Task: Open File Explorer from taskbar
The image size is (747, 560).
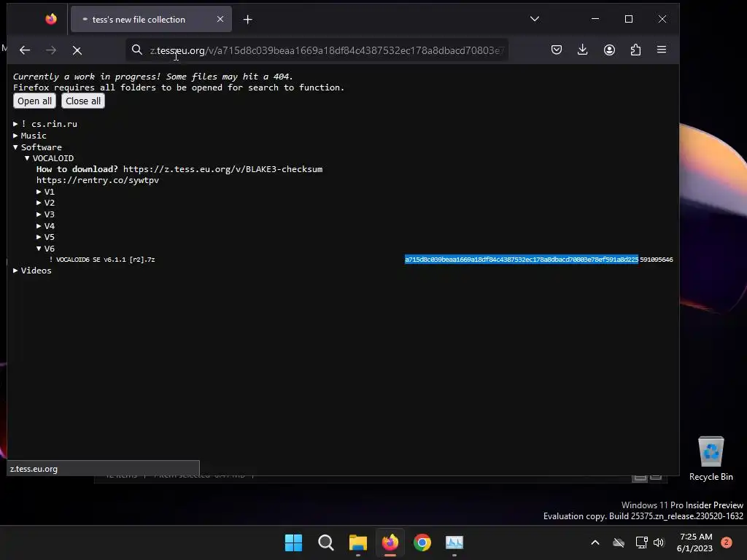Action: click(x=357, y=542)
